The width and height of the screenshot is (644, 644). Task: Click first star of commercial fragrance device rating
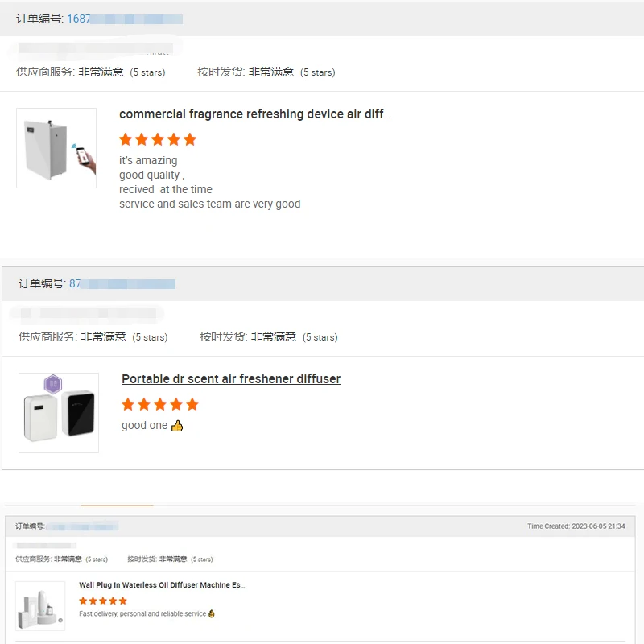126,139
